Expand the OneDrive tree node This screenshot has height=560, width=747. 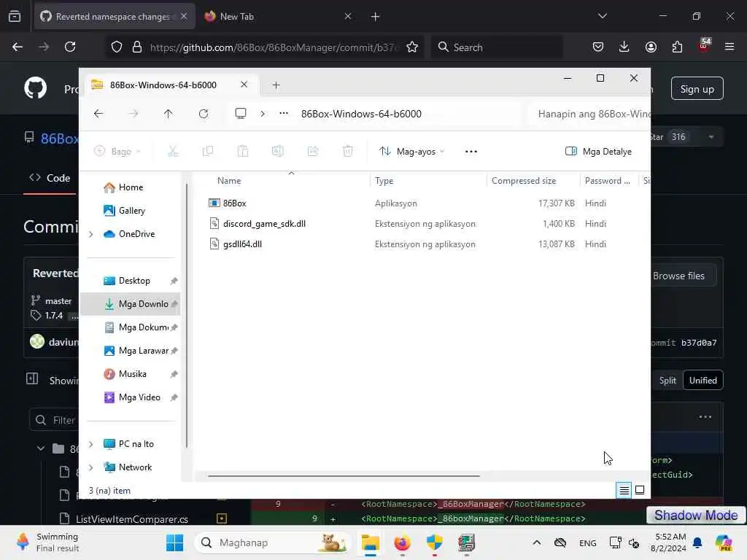point(91,234)
